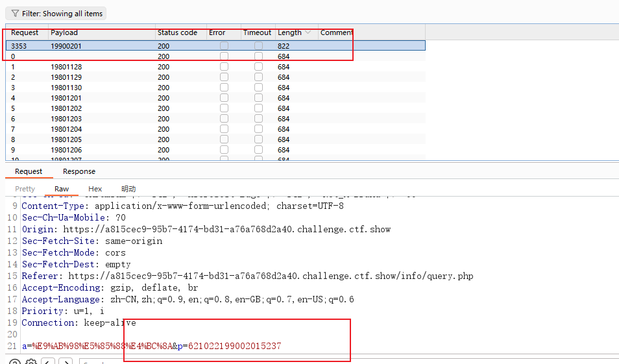619x364 pixels.
Task: Click status code 200 of request 5
Action: click(x=164, y=108)
